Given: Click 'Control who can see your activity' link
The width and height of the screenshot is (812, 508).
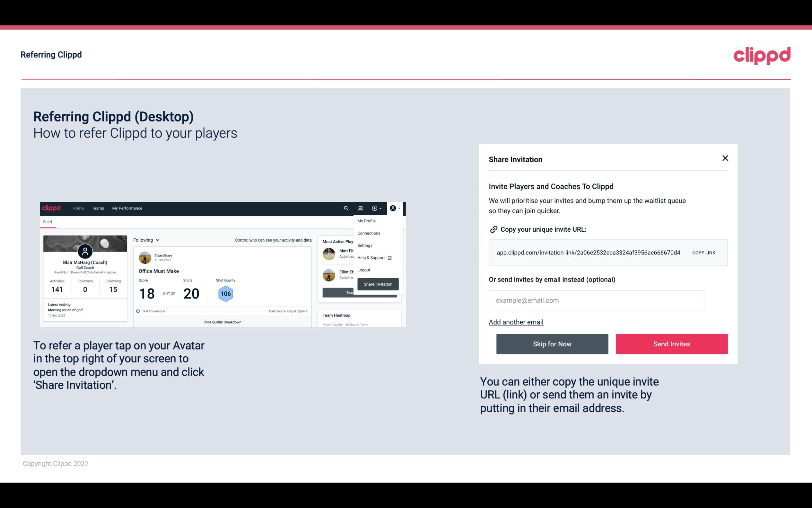Looking at the screenshot, I should point(273,240).
